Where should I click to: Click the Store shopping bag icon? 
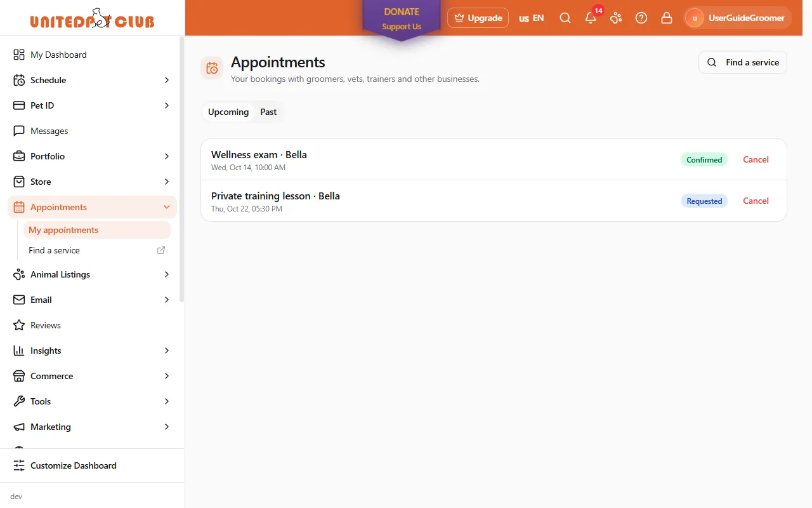(x=19, y=182)
